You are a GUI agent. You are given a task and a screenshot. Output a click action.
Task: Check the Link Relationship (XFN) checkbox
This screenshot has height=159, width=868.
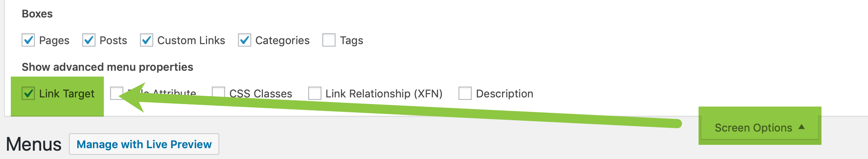pos(315,93)
